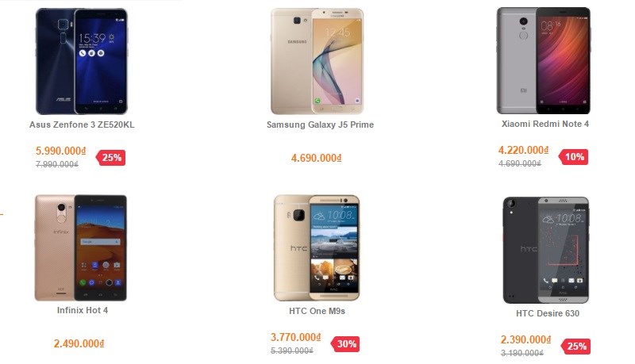Select the 5.990.000đ Asus Zenfone sale price

point(61,151)
